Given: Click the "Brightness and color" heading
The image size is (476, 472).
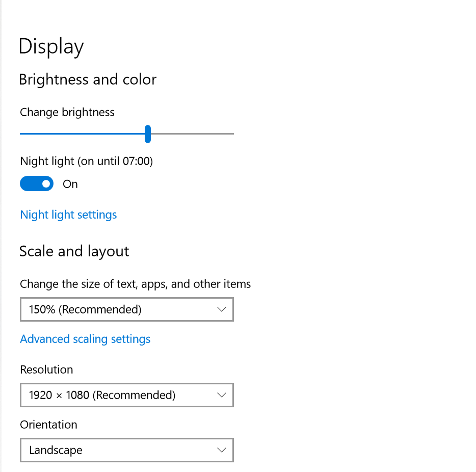Looking at the screenshot, I should tap(88, 80).
